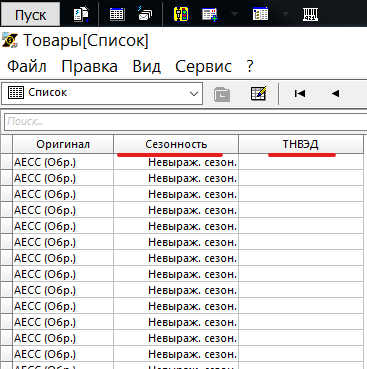Click the list form icon in the top bar
The height and width of the screenshot is (369, 367).
[260, 14]
